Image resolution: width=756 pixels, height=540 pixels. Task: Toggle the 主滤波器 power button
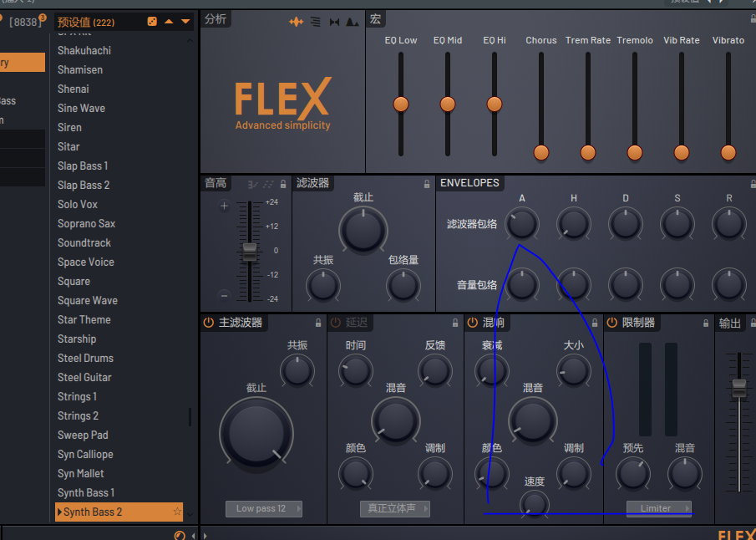click(208, 323)
